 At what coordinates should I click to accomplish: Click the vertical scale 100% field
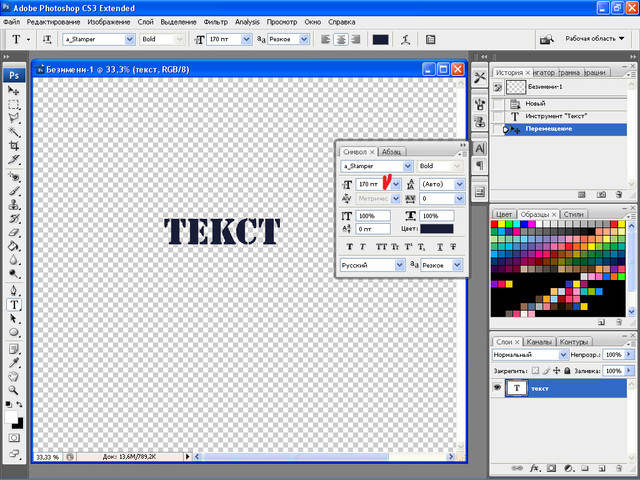(x=373, y=216)
